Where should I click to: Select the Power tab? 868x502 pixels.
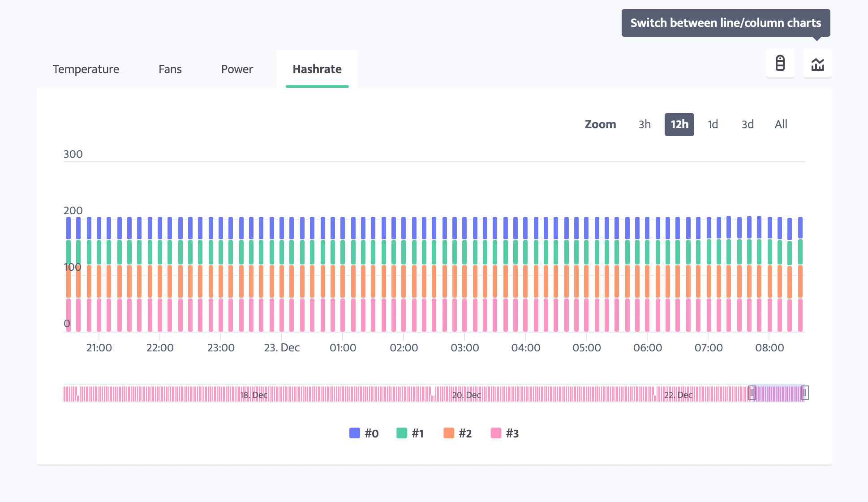(237, 69)
